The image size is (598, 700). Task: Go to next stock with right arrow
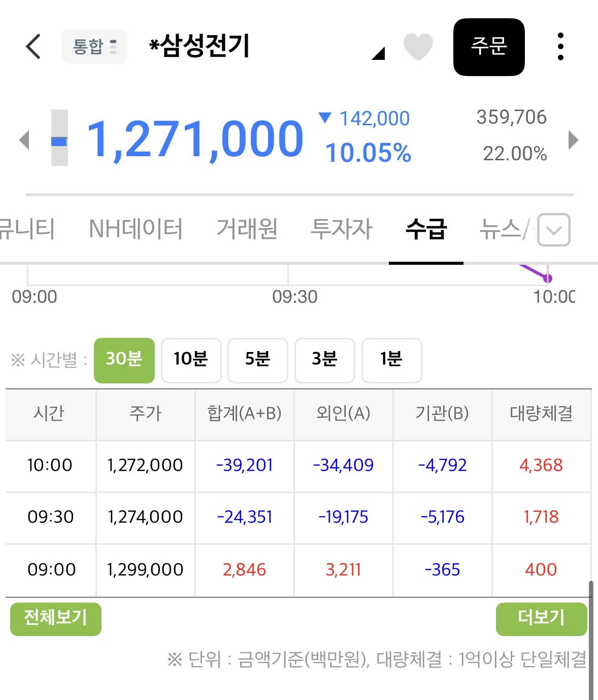tap(573, 140)
